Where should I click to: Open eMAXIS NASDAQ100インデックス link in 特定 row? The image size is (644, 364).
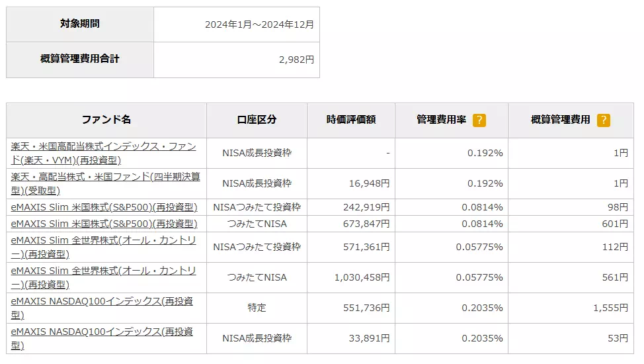point(102,308)
